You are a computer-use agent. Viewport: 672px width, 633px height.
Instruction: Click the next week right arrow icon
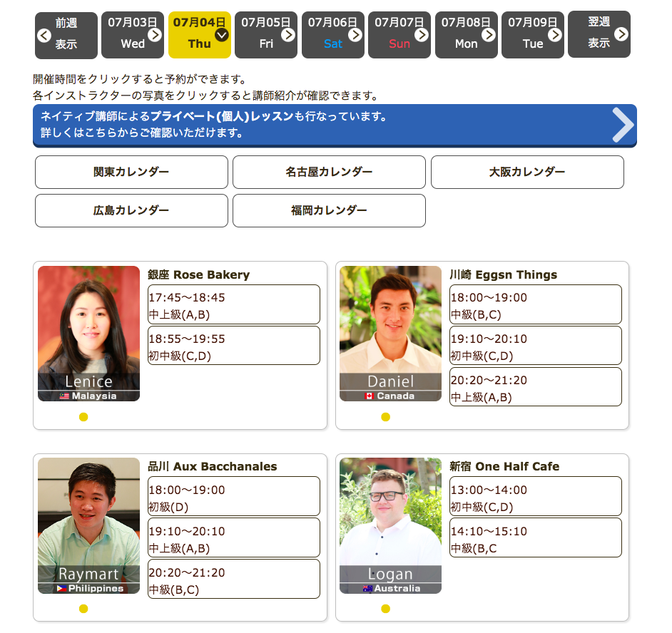tap(621, 34)
